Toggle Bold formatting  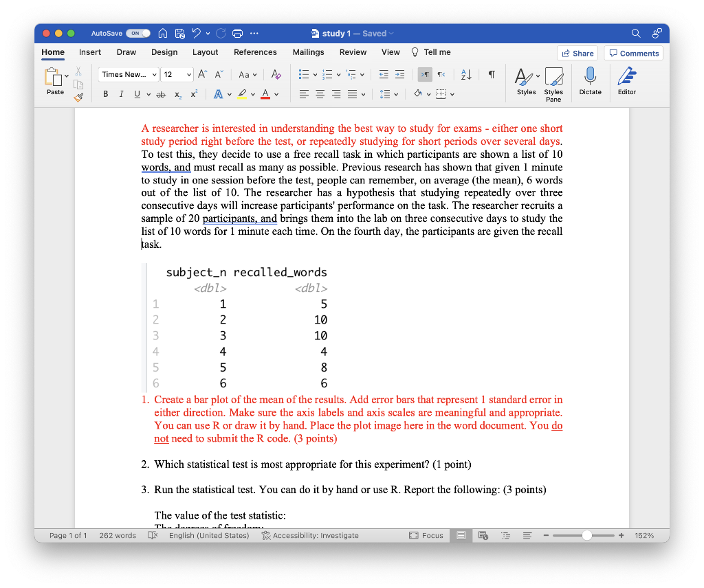[105, 94]
